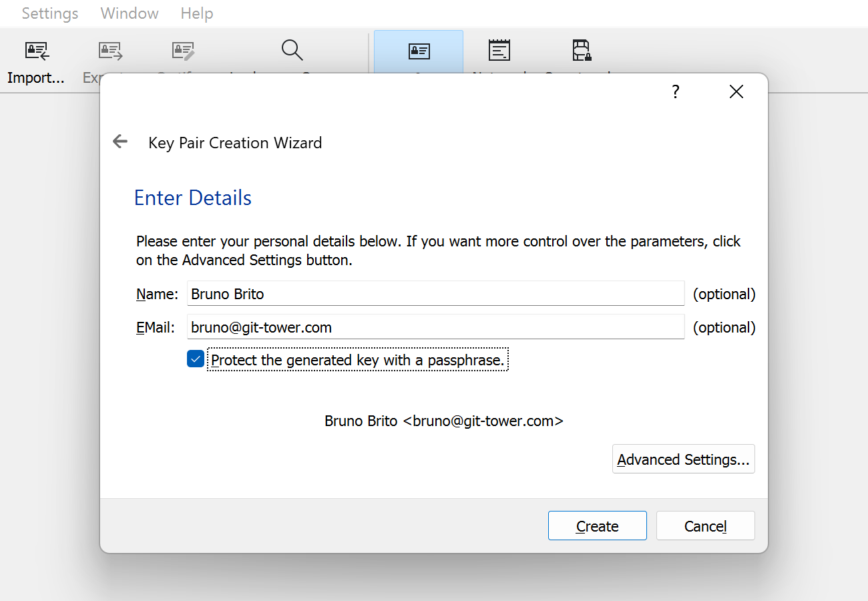This screenshot has height=601, width=868.
Task: Open the Notepad view icon
Action: [499, 51]
